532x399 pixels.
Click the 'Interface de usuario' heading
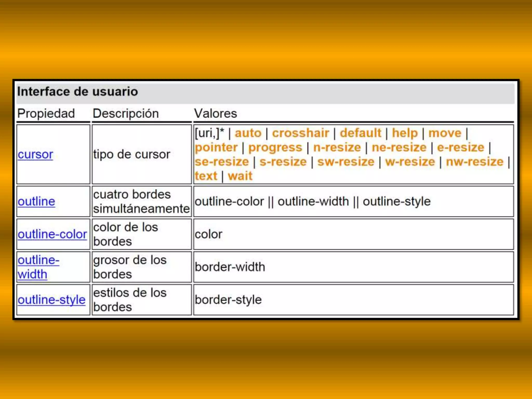click(x=77, y=92)
